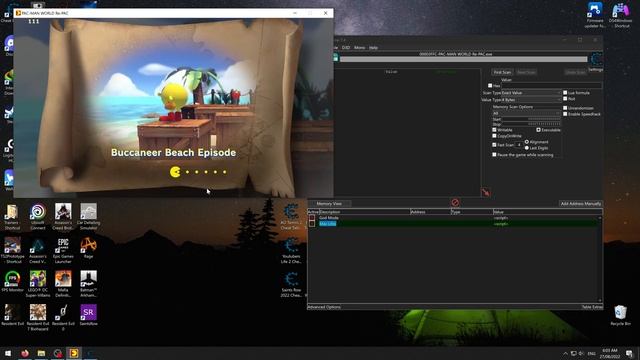
Task: Show hidden system tray icons chevron
Action: [x=565, y=353]
